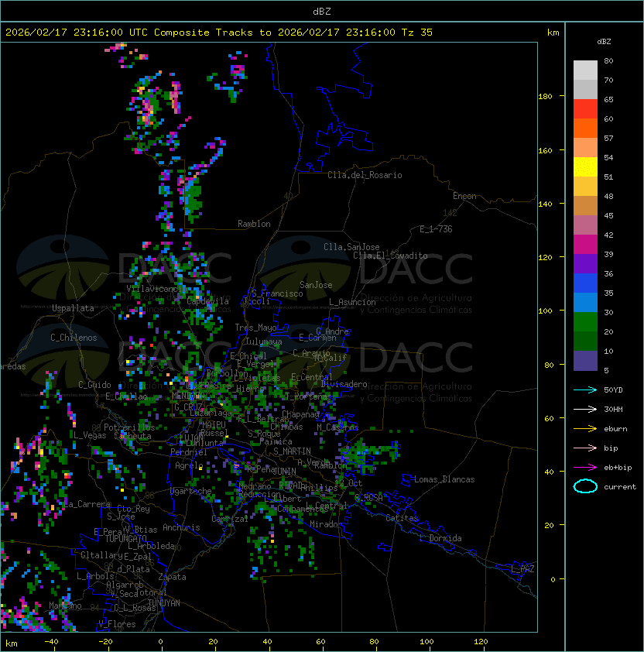
Task: Click the white 30HM arrow legend icon
Action: click(x=585, y=409)
